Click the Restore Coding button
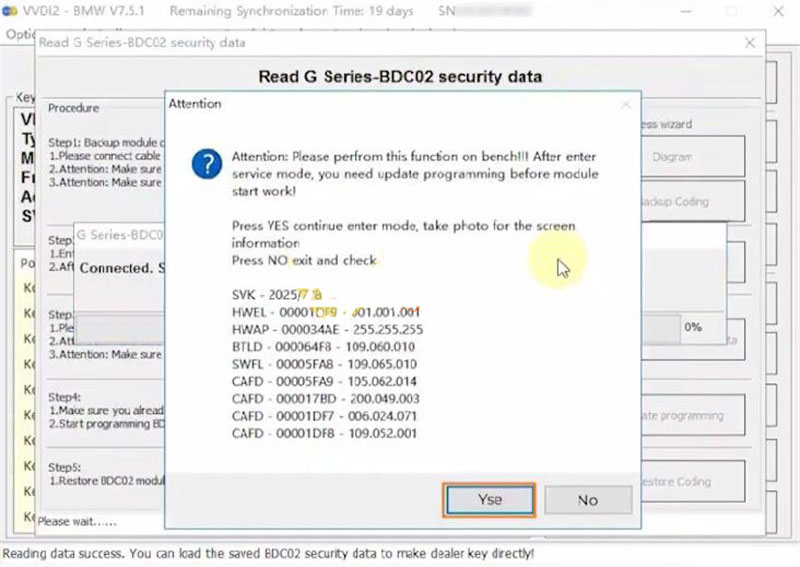 [693, 481]
